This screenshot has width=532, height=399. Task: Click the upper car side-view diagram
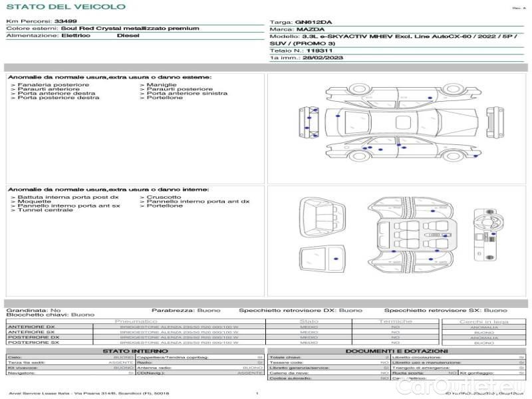pyautogui.click(x=402, y=95)
